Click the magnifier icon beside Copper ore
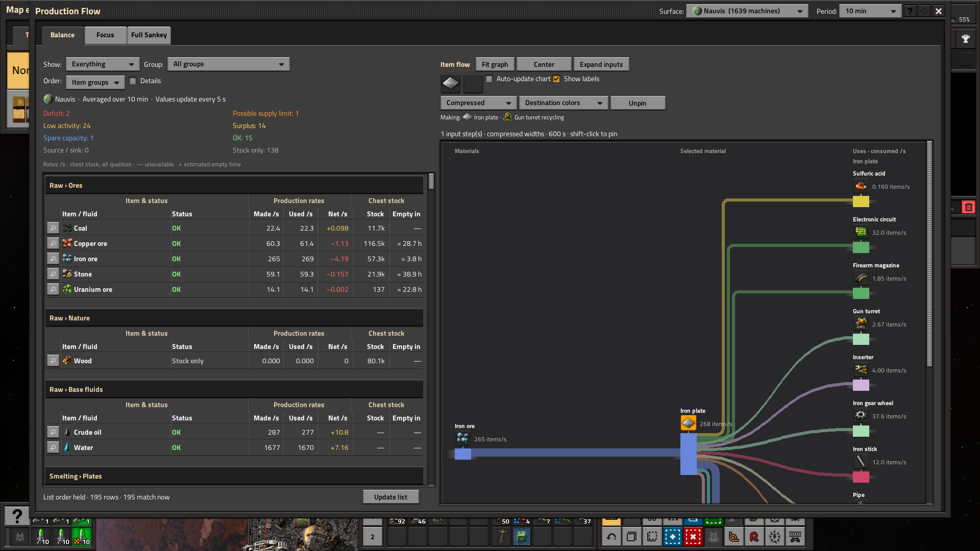 tap(53, 243)
